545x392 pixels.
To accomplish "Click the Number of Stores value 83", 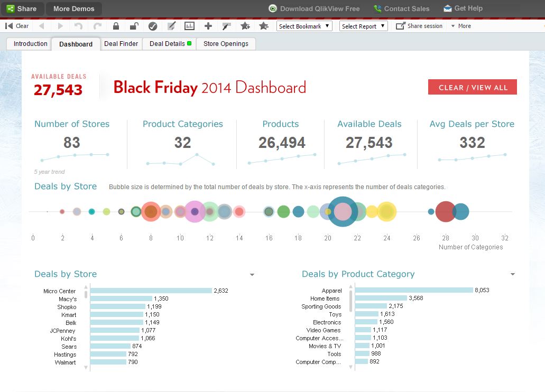I will 71,143.
